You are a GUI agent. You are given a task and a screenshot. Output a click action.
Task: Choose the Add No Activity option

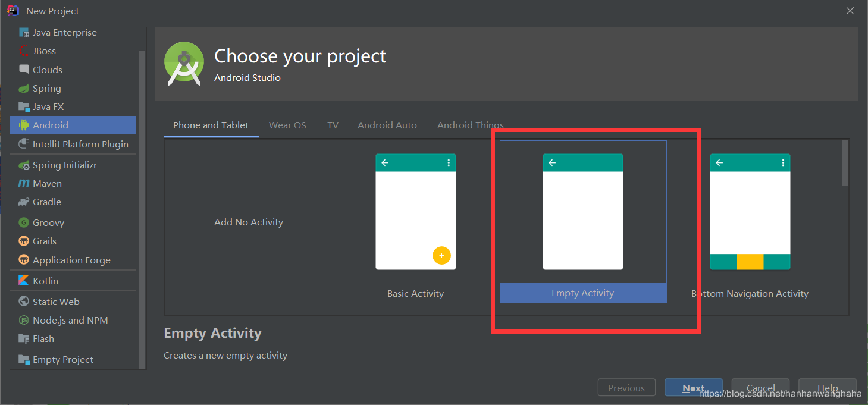(249, 222)
